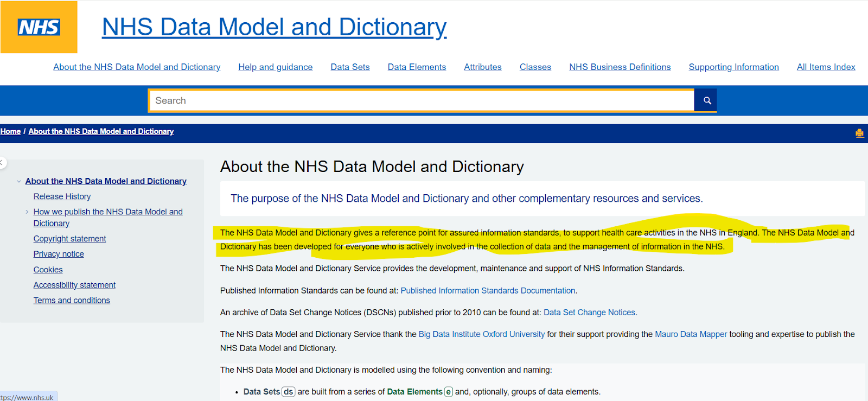The width and height of the screenshot is (868, 401).
Task: Select About the NHS Data Model sidebar item
Action: 106,181
